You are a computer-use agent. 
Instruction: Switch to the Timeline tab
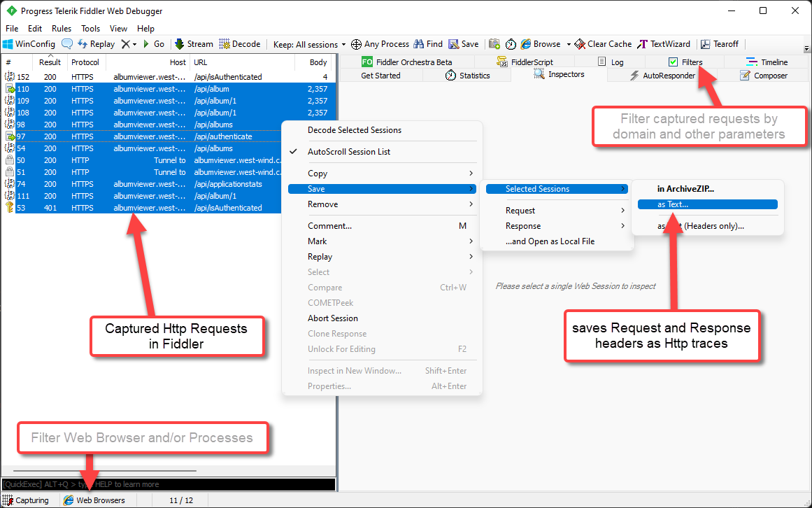[767, 62]
